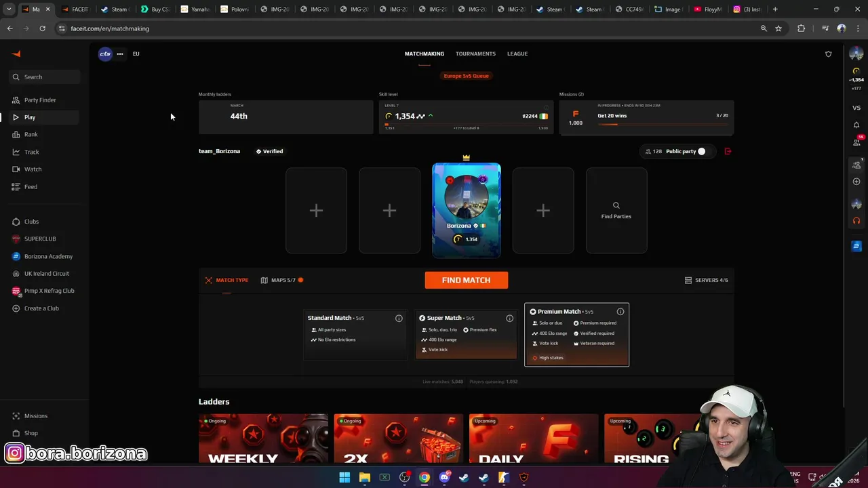The height and width of the screenshot is (488, 868).
Task: Click the Europe 5v5 Queue label
Action: [466, 76]
